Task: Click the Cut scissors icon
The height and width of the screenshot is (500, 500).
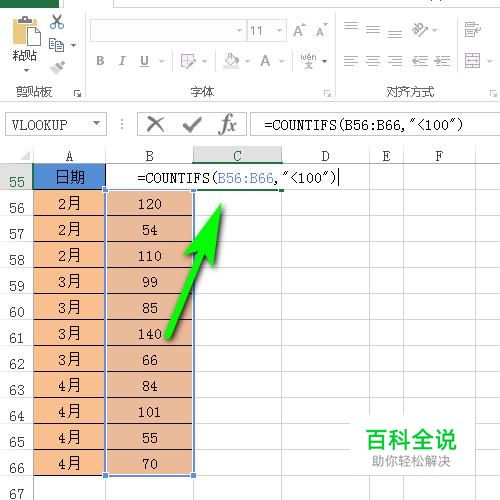Action: [x=57, y=22]
